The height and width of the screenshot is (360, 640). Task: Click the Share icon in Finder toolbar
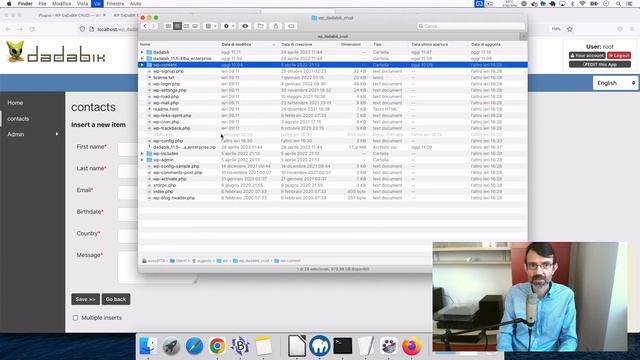[276, 26]
